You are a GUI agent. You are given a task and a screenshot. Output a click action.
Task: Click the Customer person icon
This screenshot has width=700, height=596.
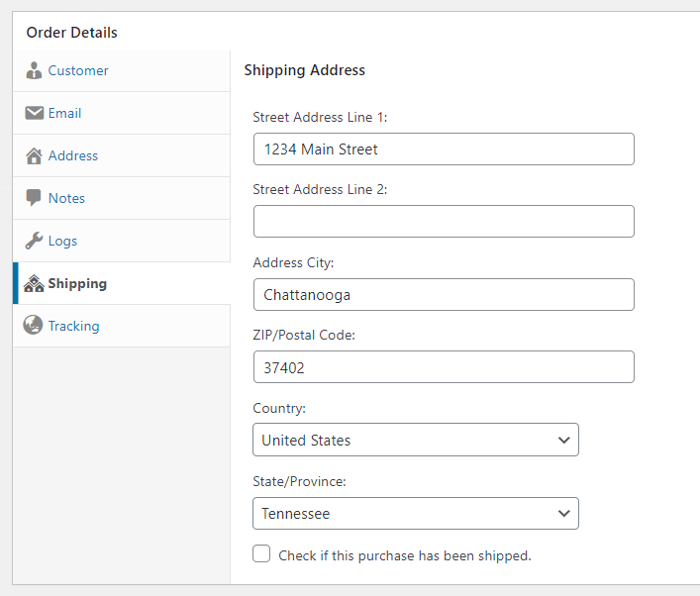tap(34, 71)
